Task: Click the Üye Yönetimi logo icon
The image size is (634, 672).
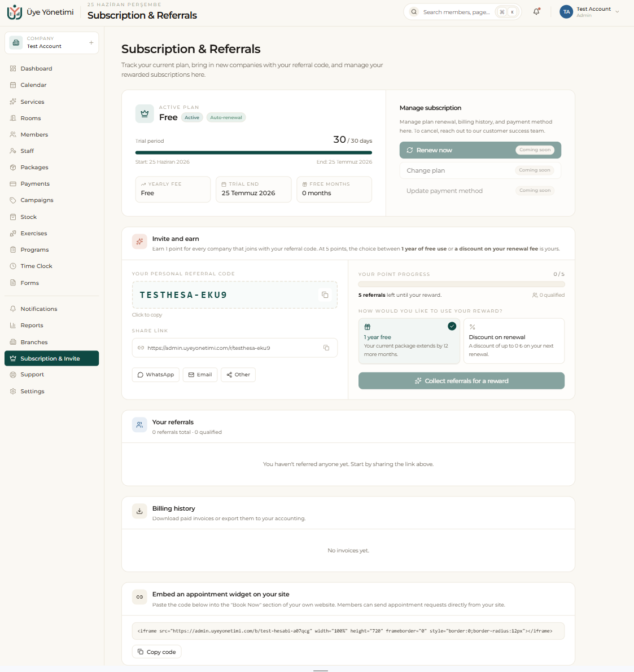Action: 15,12
